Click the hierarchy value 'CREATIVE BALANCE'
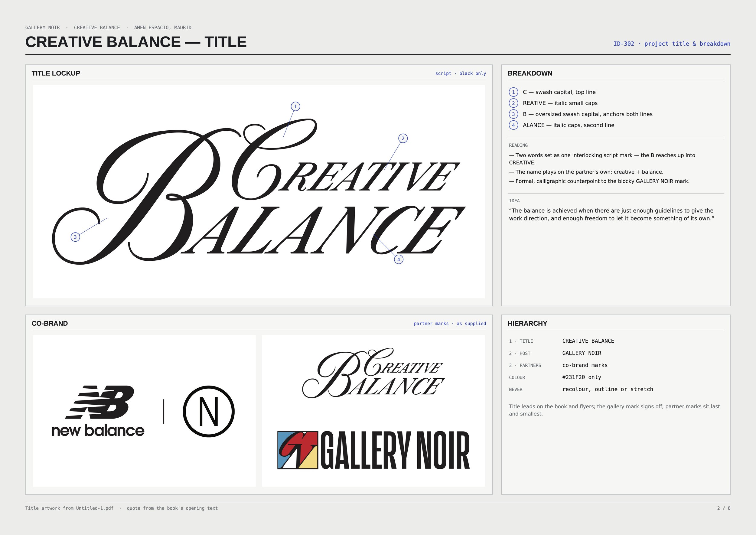Image resolution: width=756 pixels, height=535 pixels. (x=588, y=341)
